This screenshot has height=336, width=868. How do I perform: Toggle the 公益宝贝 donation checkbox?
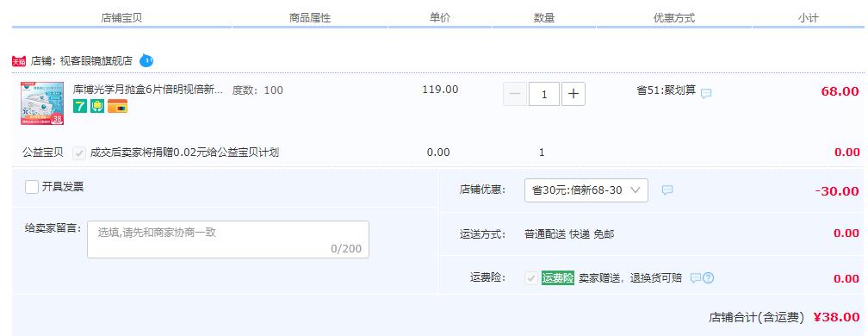click(79, 152)
